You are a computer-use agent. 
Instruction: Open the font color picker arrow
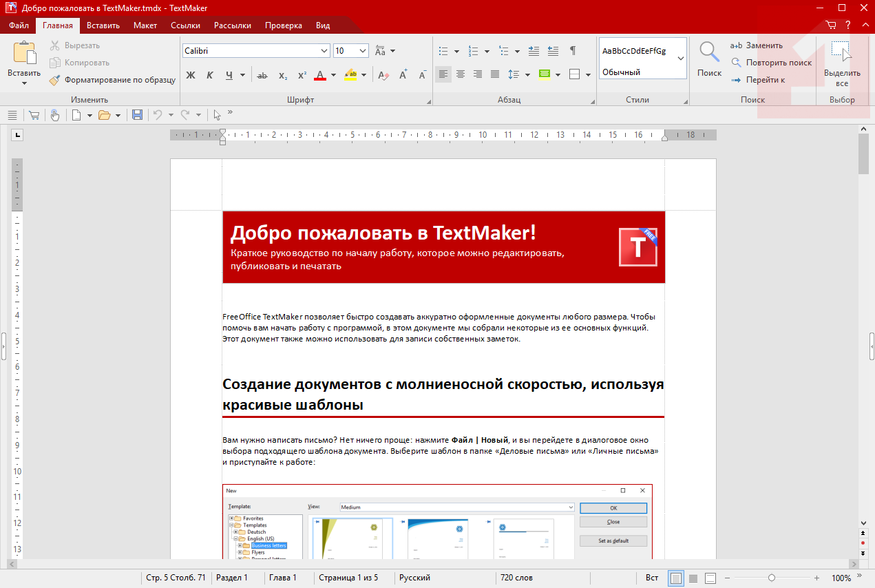(x=334, y=75)
